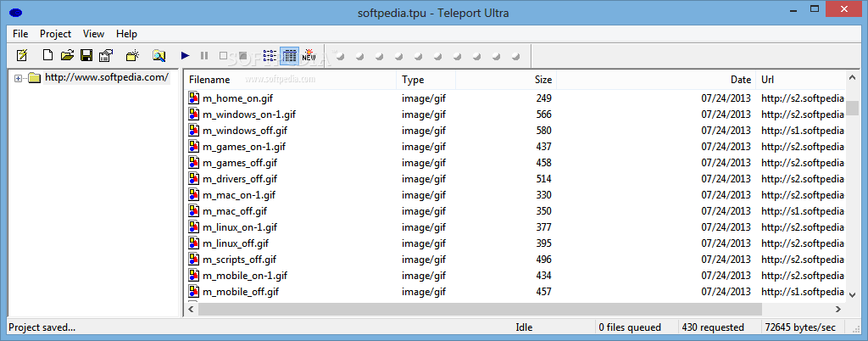868x341 pixels.
Task: Click the NEW starburst toolbar icon
Action: tap(309, 55)
